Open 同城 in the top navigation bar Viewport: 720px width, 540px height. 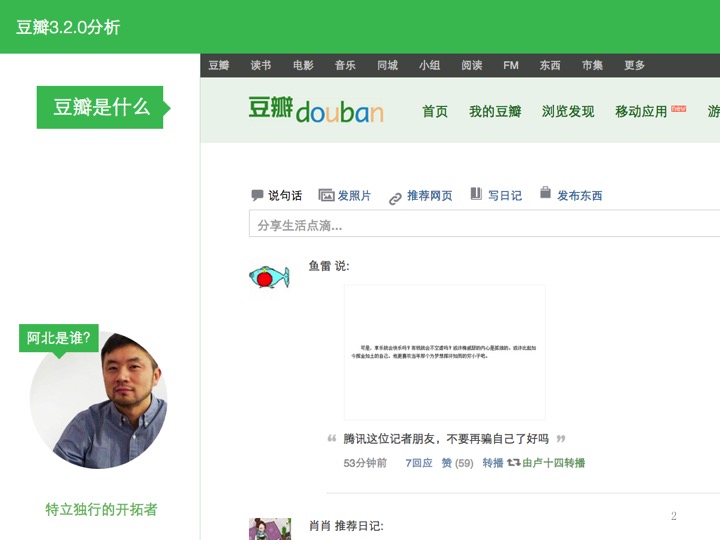click(x=388, y=65)
